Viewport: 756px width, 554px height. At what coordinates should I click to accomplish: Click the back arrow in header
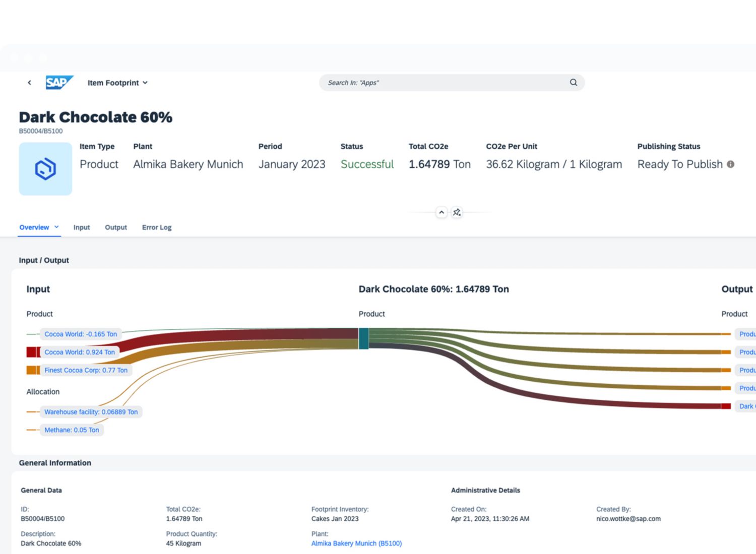pyautogui.click(x=29, y=83)
